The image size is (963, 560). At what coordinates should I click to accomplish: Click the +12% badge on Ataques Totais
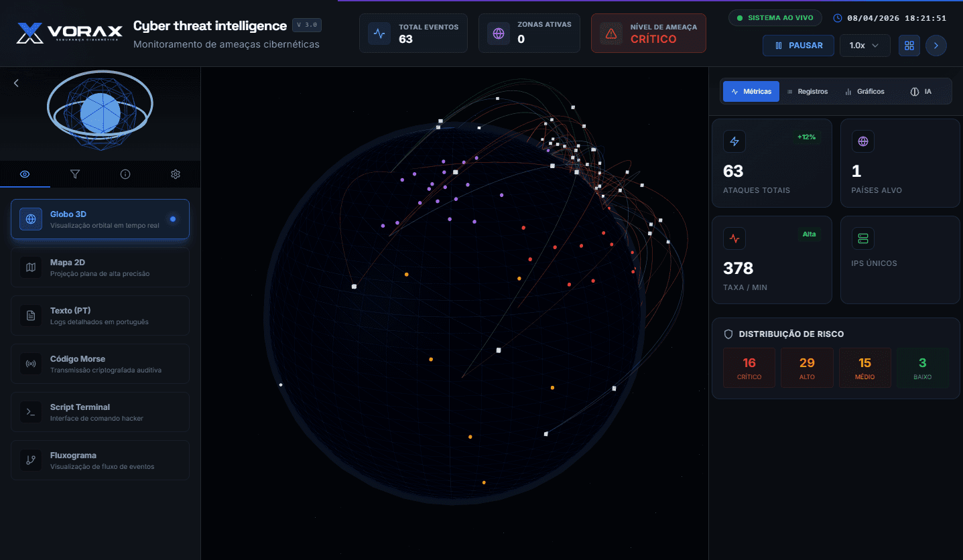click(806, 137)
